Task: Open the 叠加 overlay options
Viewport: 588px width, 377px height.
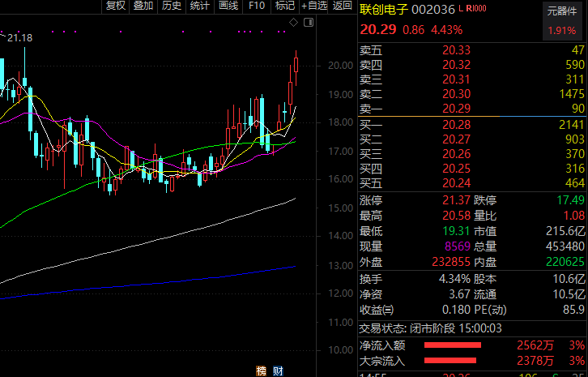Action: pyautogui.click(x=143, y=6)
